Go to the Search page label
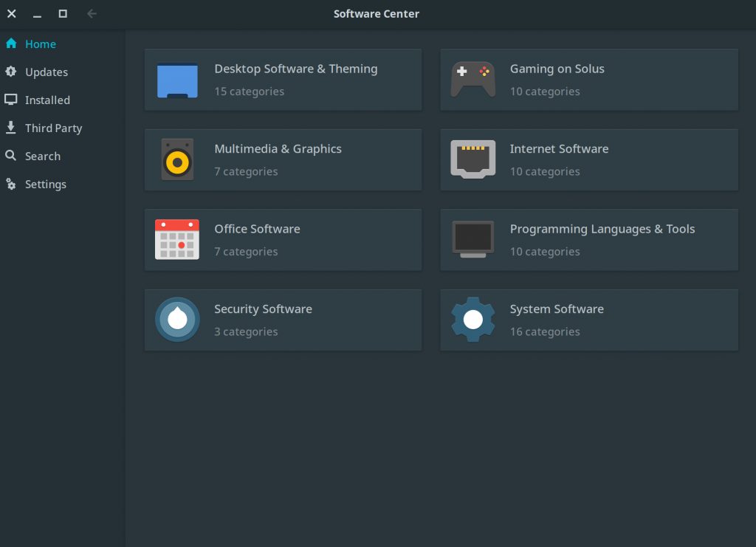Screen dimensions: 756x547 (x=42, y=156)
